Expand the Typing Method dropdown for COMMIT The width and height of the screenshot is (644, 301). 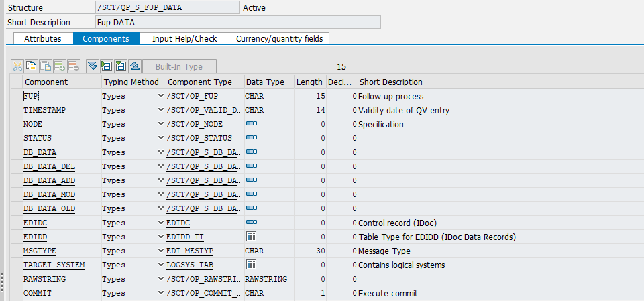pos(160,293)
